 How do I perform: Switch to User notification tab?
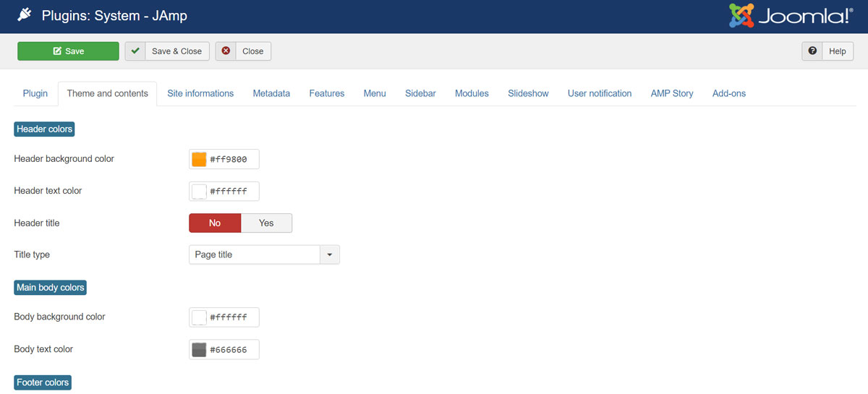pyautogui.click(x=600, y=93)
